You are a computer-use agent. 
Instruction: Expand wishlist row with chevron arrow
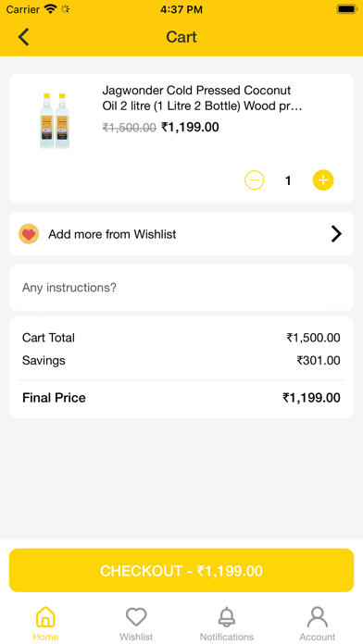(x=336, y=234)
